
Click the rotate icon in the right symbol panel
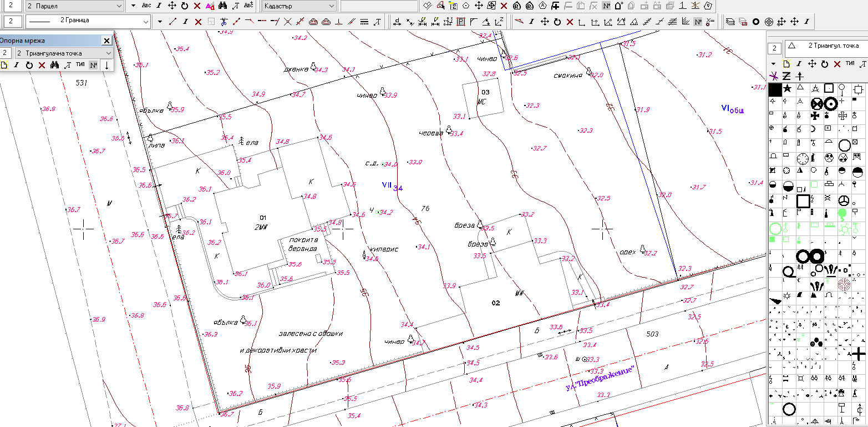pos(825,64)
